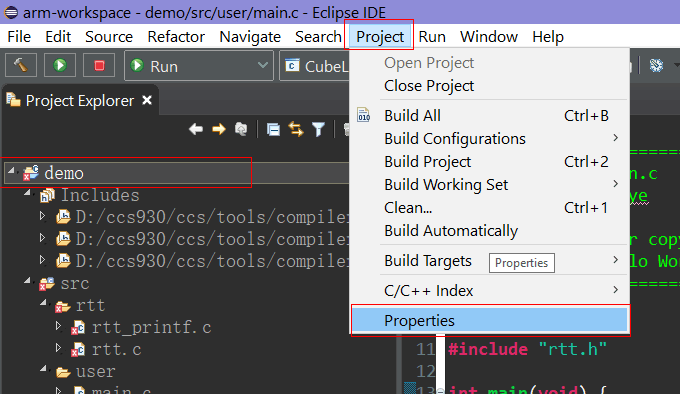Select rtt.c in the project tree

[116, 349]
